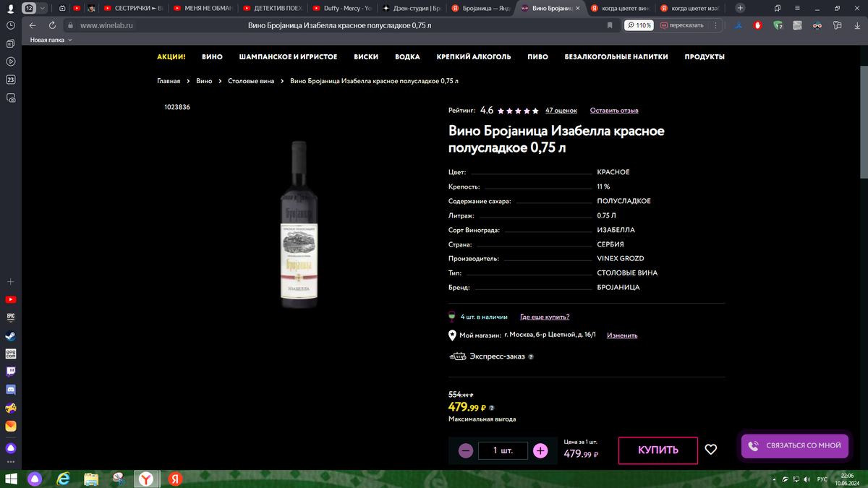The height and width of the screenshot is (488, 868).
Task: Open the red hand adblock extension
Action: tap(757, 25)
